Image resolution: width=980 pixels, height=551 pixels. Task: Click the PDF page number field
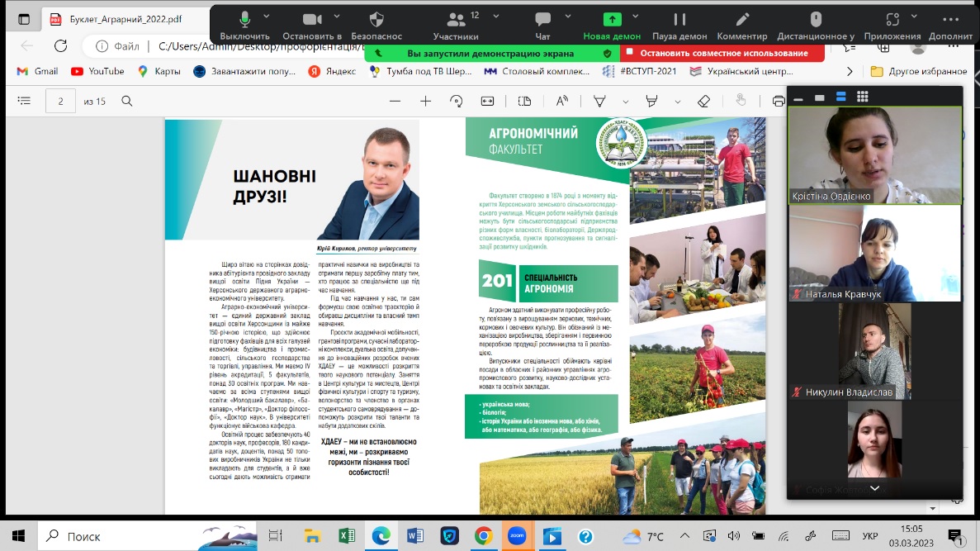pyautogui.click(x=60, y=101)
